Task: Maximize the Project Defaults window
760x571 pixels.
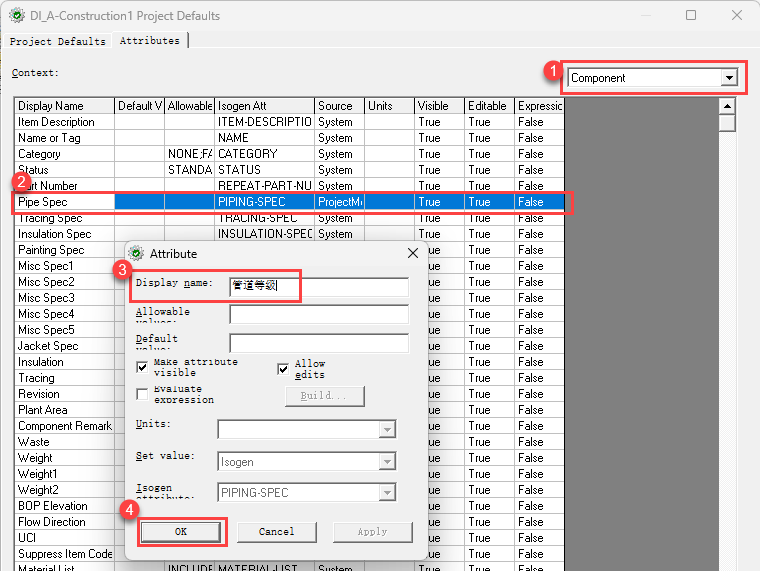Action: pos(691,16)
